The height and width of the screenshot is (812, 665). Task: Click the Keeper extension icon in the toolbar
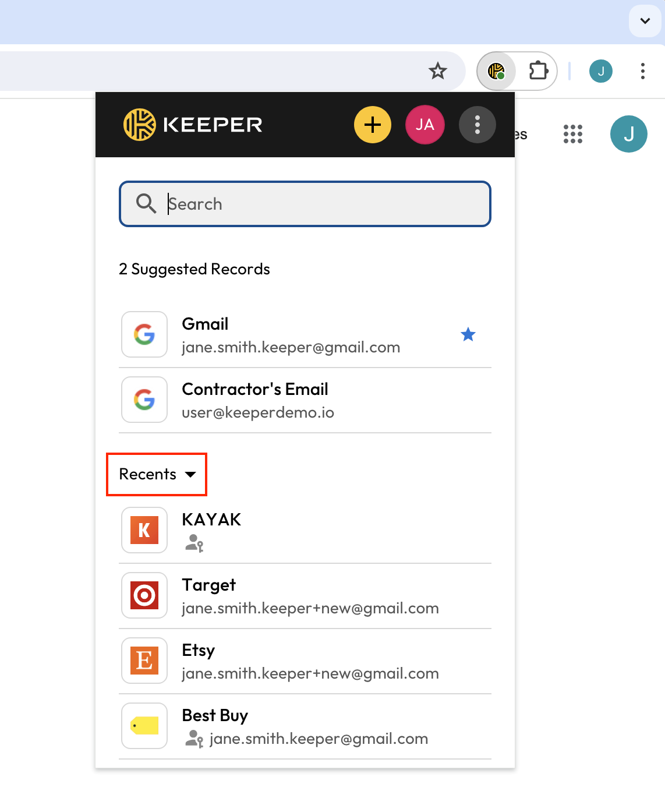click(496, 71)
